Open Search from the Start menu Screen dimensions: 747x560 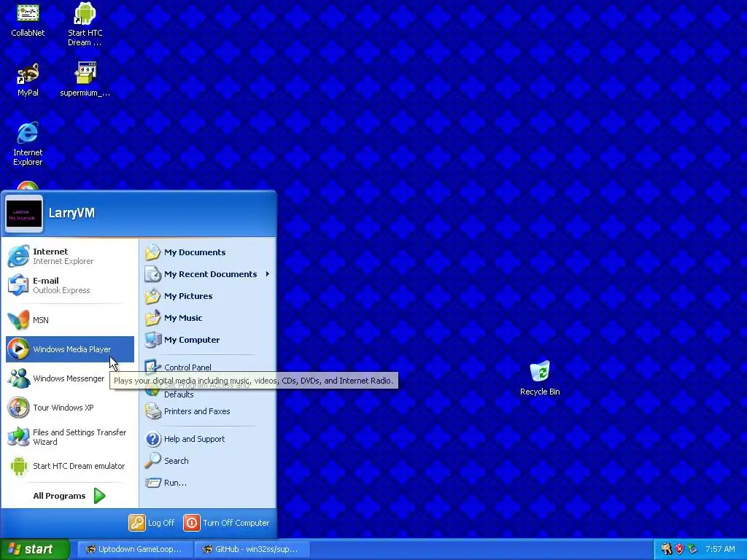pos(208,461)
